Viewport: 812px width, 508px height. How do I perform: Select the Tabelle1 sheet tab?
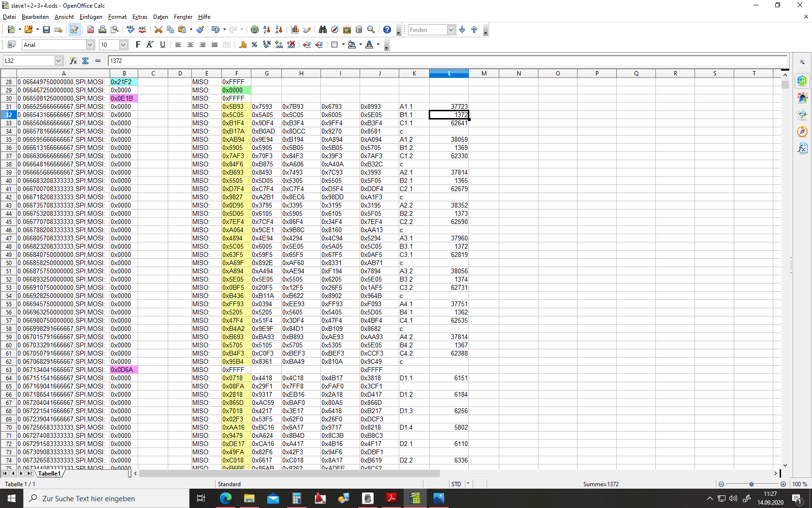point(49,474)
